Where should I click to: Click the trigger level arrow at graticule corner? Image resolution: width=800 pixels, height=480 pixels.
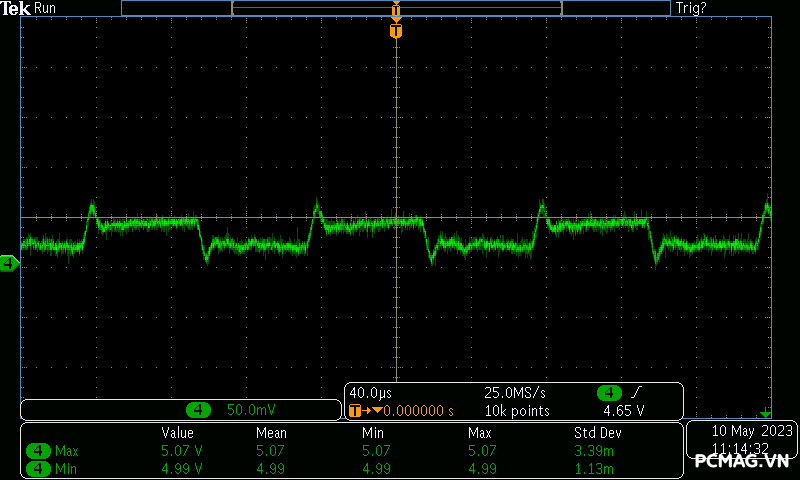[x=766, y=413]
